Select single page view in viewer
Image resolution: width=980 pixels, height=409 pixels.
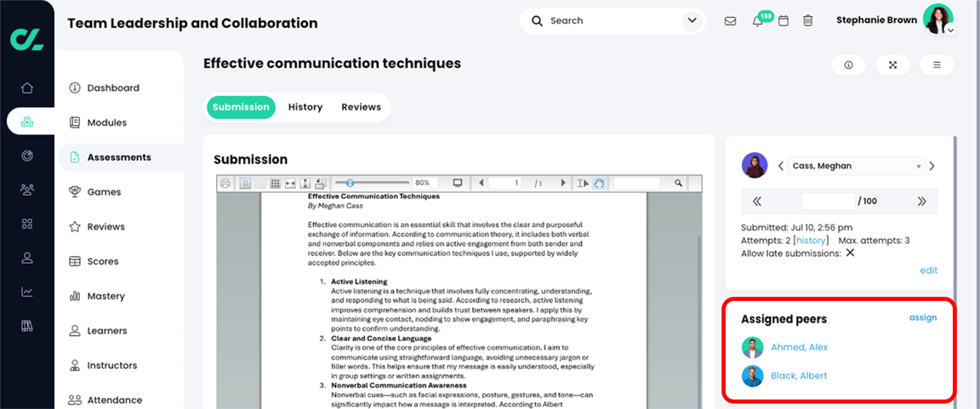pyautogui.click(x=245, y=183)
